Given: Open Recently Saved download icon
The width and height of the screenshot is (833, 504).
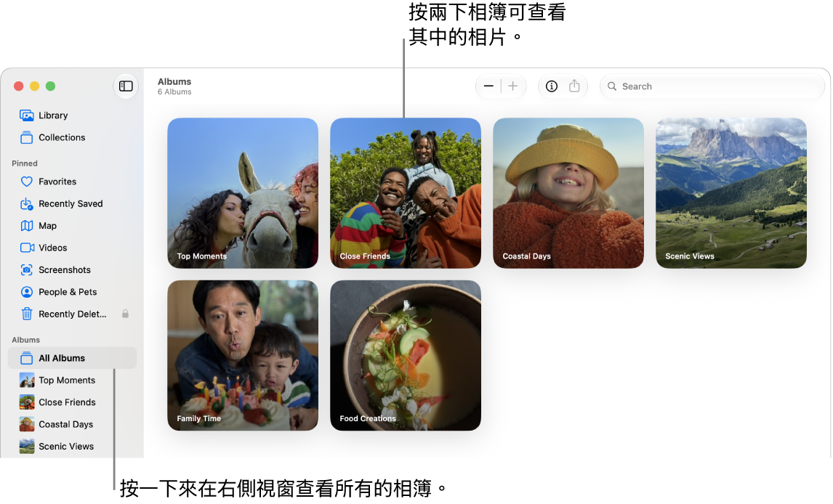Looking at the screenshot, I should (27, 204).
